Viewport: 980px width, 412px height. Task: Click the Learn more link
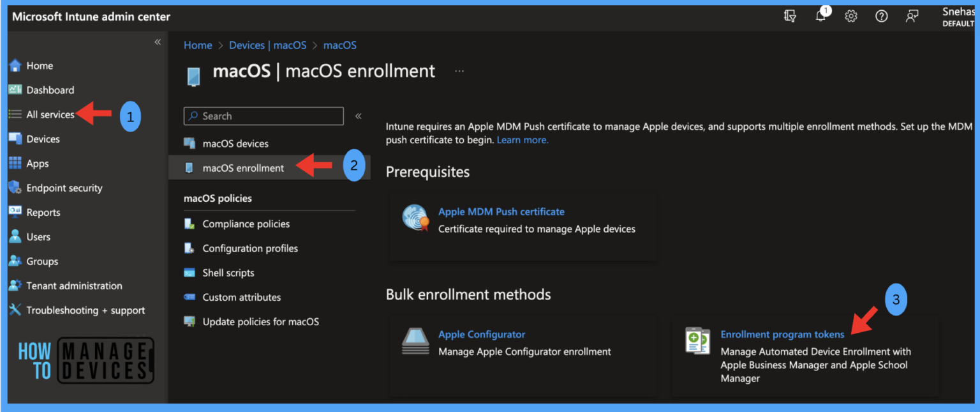pos(522,139)
